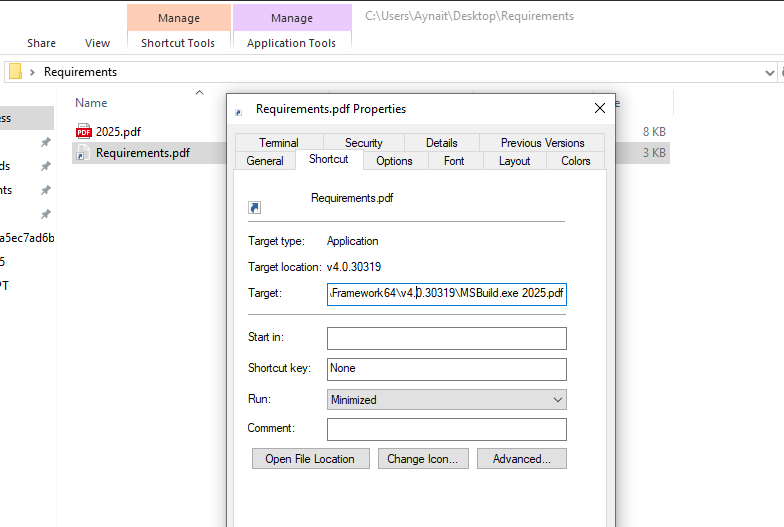This screenshot has width=784, height=527.
Task: Open the Advanced... shortcut settings
Action: 521,459
